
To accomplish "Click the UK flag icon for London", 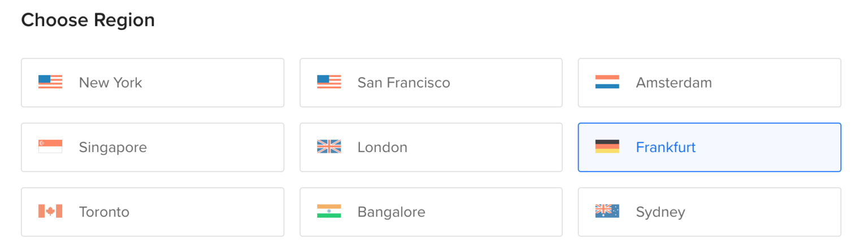I will (x=329, y=147).
